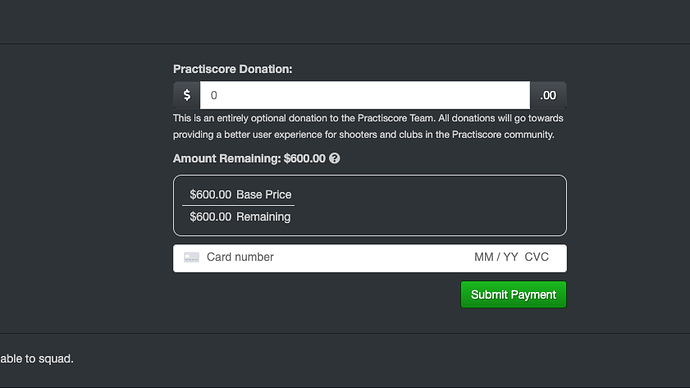Focus the Practiscore Donation amount input
This screenshot has width=690, height=388.
pos(365,95)
